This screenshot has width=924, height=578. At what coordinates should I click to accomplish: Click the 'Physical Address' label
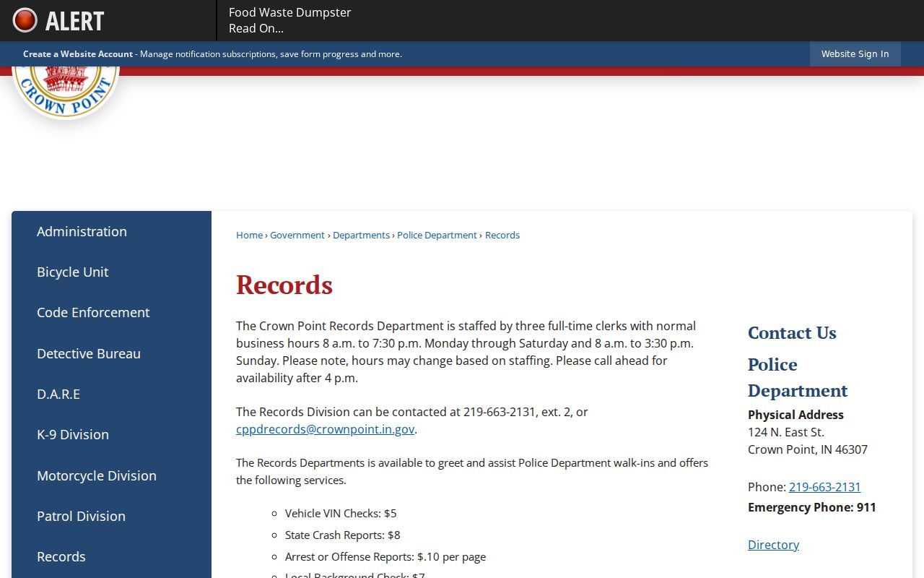point(796,415)
